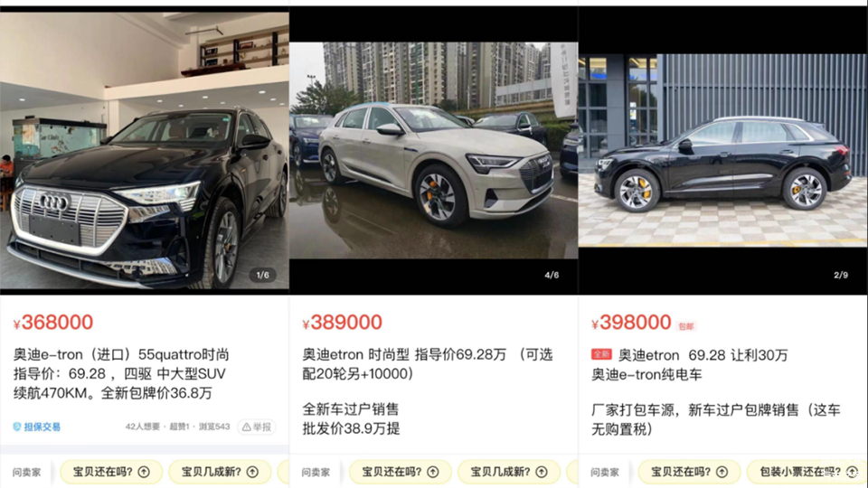Screen dimensions: 868x488
Task: Click the red 全新 tag badge
Action: pos(601,354)
